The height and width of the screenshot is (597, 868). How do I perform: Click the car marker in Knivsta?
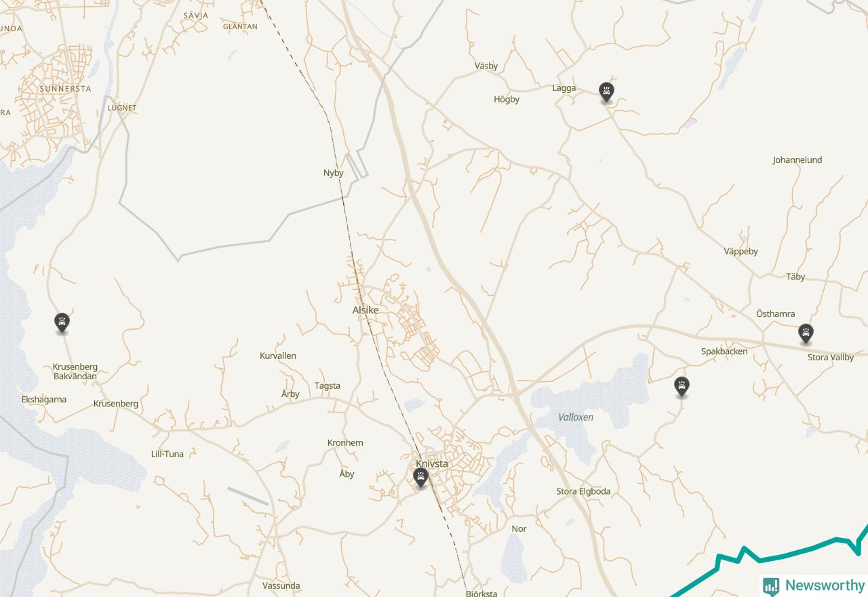tap(421, 478)
